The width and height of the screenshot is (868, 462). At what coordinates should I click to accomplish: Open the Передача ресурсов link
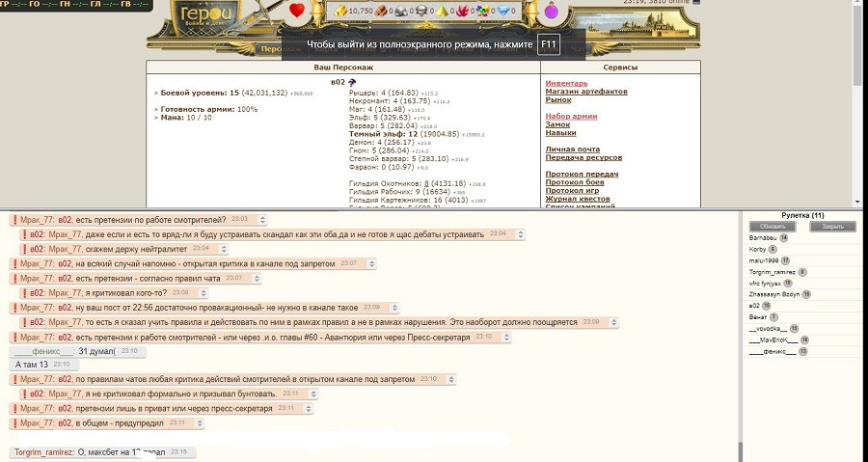pos(583,157)
